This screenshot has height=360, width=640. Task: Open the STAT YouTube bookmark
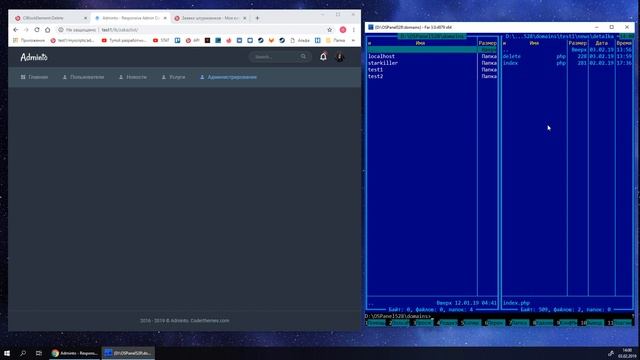[x=161, y=40]
